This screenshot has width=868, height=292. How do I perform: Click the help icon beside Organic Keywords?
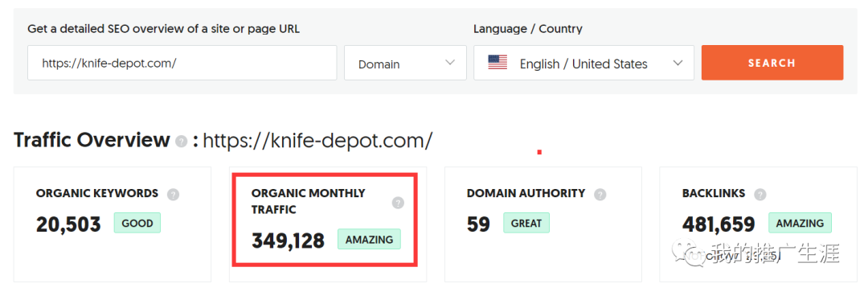(174, 195)
